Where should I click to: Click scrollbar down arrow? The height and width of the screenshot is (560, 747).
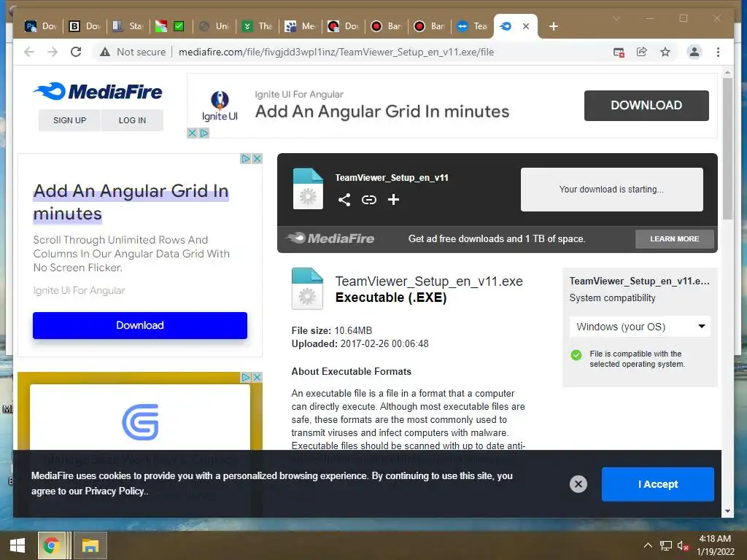click(x=727, y=511)
